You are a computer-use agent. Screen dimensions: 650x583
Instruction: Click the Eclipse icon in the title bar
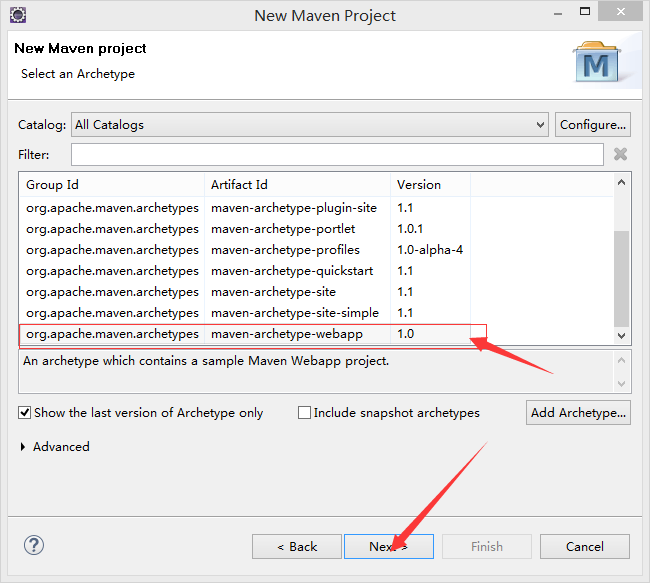click(x=18, y=15)
